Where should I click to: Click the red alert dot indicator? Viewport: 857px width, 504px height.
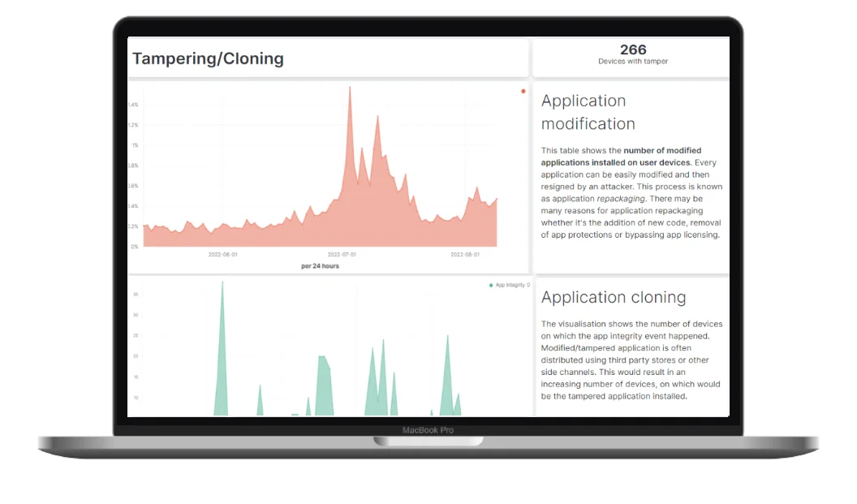tap(523, 91)
